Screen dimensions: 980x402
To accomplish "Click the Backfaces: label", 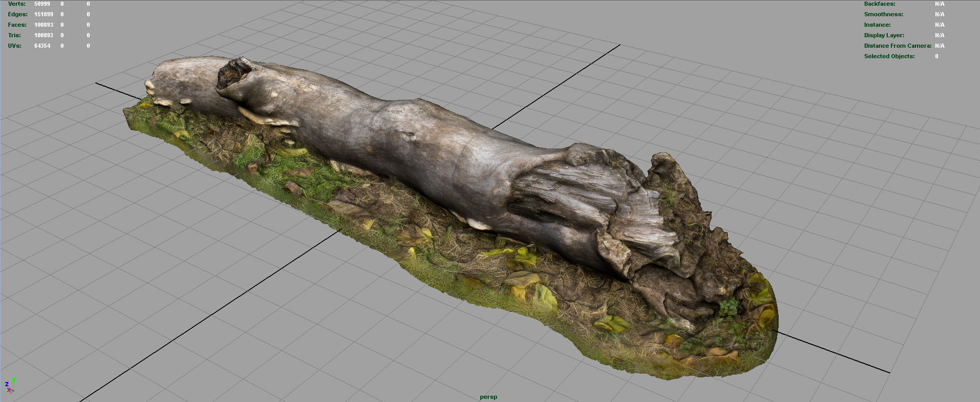I will tap(880, 4).
